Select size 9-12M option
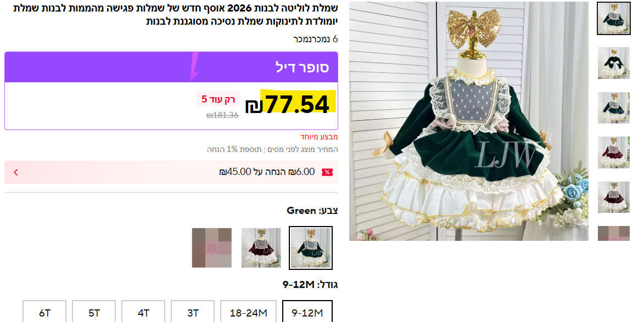 coord(307,313)
